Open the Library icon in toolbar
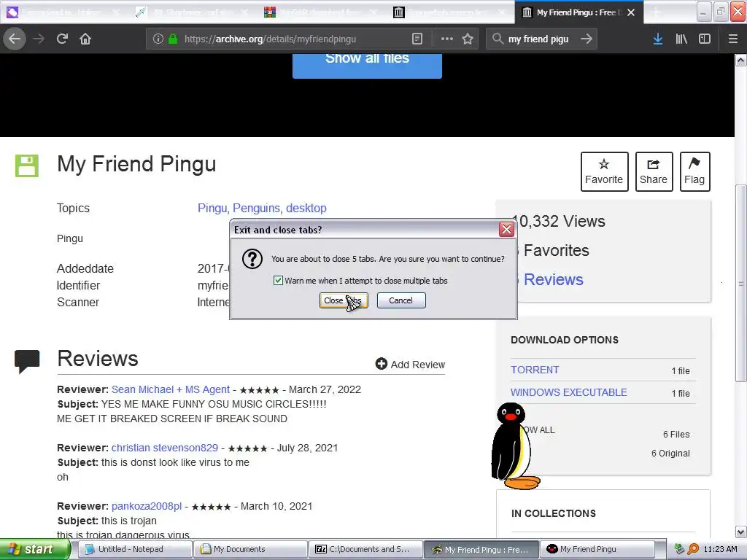Viewport: 747px width, 560px height. point(681,39)
